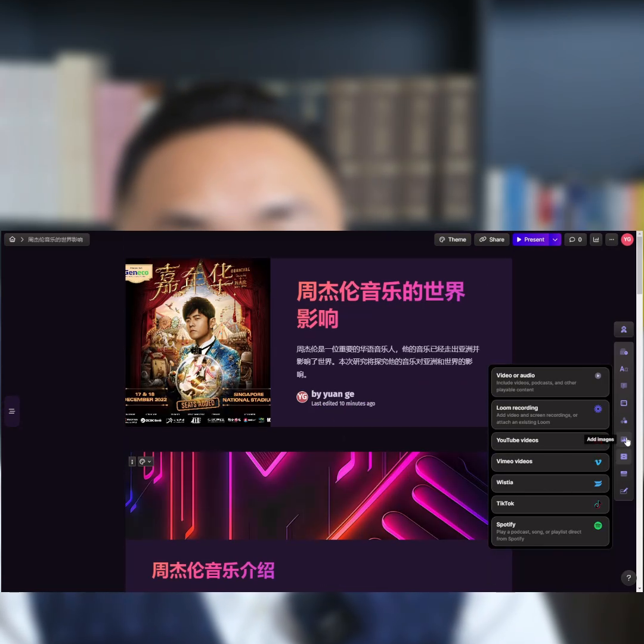Image resolution: width=644 pixels, height=644 pixels.
Task: Click intro paragraph starting 周杰伦是一位重要的
Action: coord(388,361)
